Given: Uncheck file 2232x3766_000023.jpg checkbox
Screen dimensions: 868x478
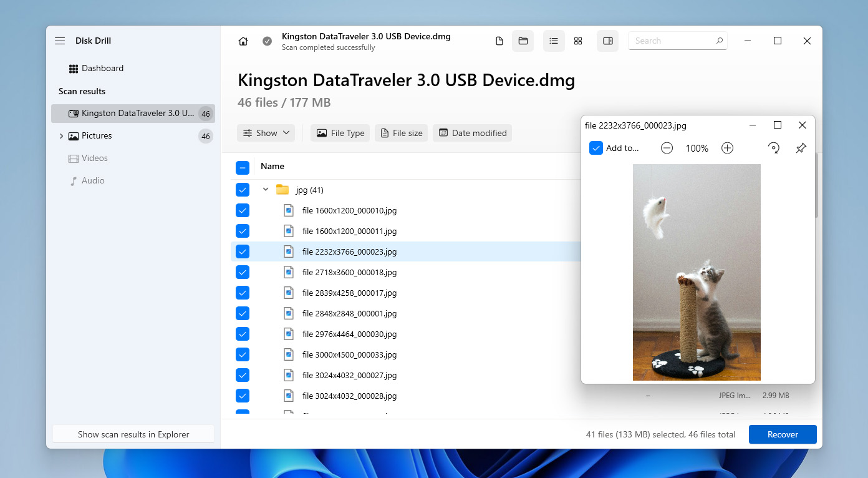Looking at the screenshot, I should [243, 251].
